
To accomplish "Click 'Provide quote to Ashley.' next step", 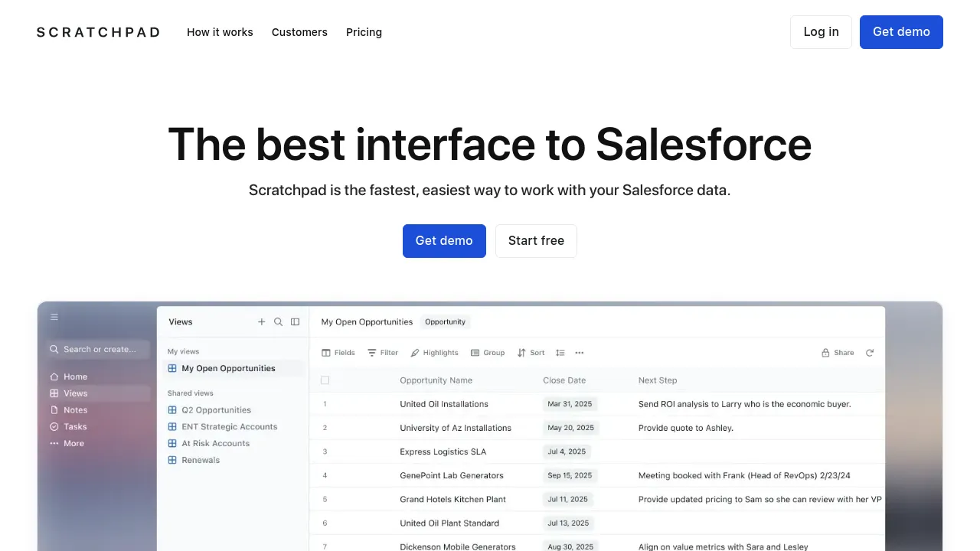I will (686, 428).
